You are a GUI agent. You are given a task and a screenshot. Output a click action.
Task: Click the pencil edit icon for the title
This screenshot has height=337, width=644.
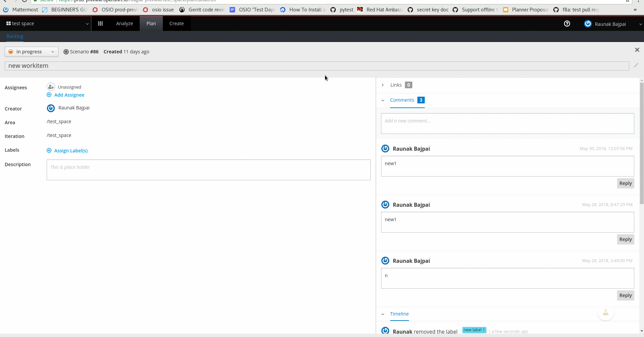pyautogui.click(x=636, y=65)
